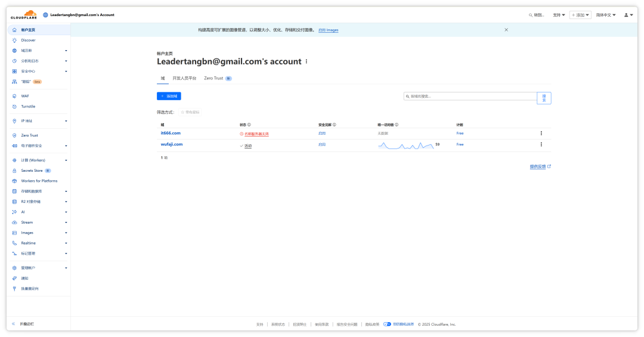The height and width of the screenshot is (337, 644).
Task: Toggle the 带有星标 starred filter
Action: [190, 112]
